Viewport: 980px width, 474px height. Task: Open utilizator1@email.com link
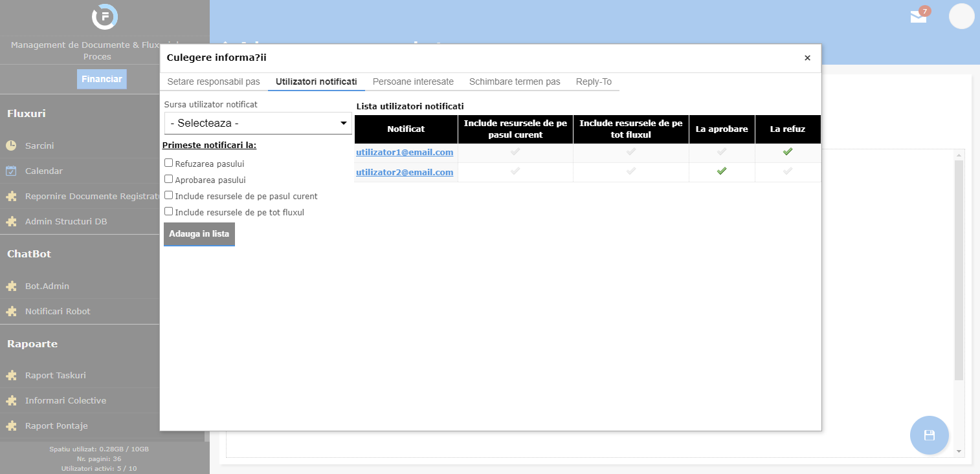pos(405,153)
